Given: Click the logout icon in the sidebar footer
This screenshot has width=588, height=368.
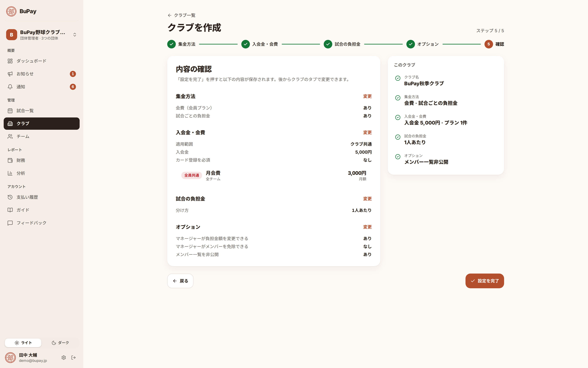Looking at the screenshot, I should pos(74,358).
